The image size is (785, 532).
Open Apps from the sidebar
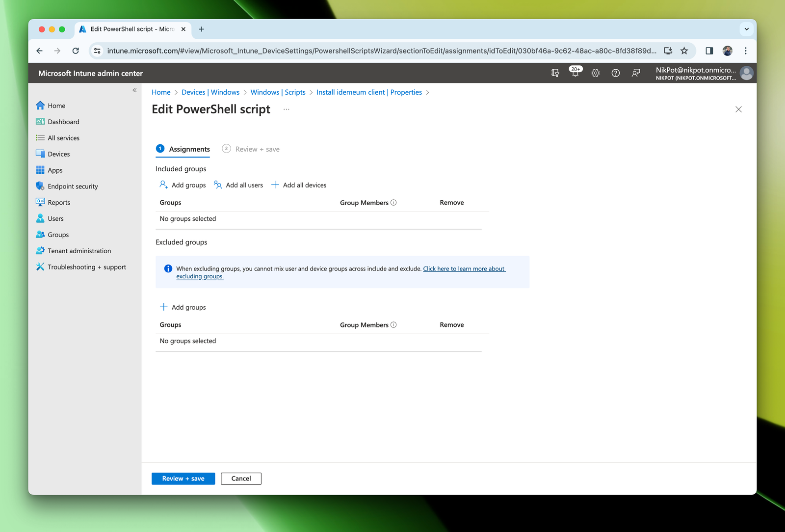click(x=55, y=170)
